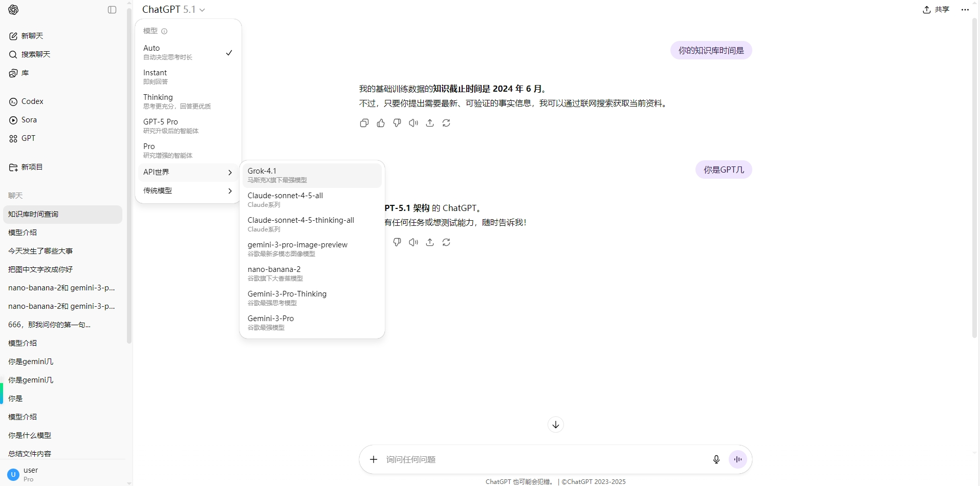Copy the assistant's first reply

point(364,123)
